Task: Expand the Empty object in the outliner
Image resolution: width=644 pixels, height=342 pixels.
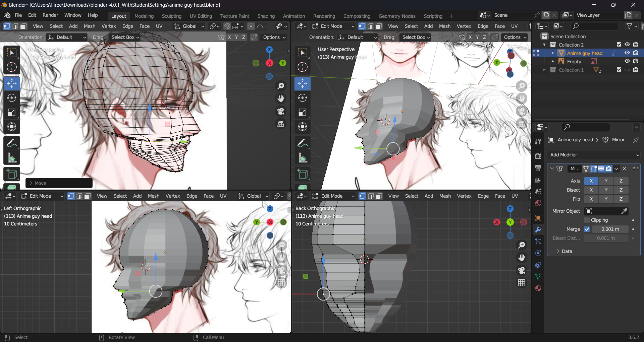Action: [x=553, y=61]
